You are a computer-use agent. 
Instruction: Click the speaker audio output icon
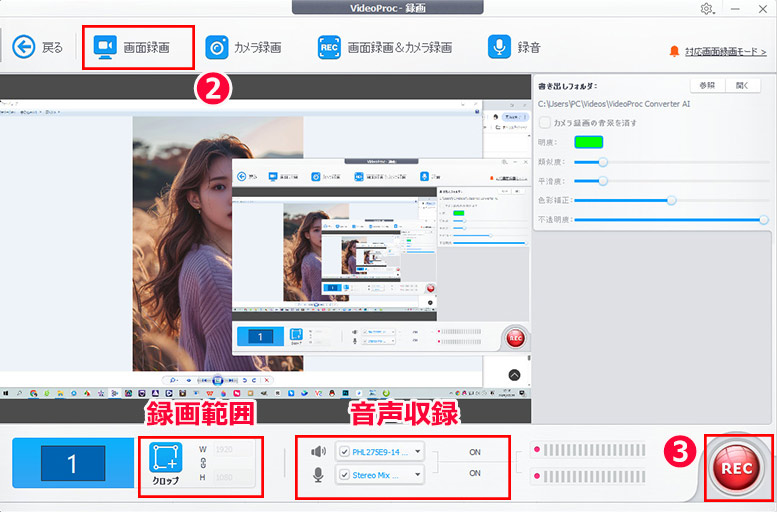pos(319,451)
